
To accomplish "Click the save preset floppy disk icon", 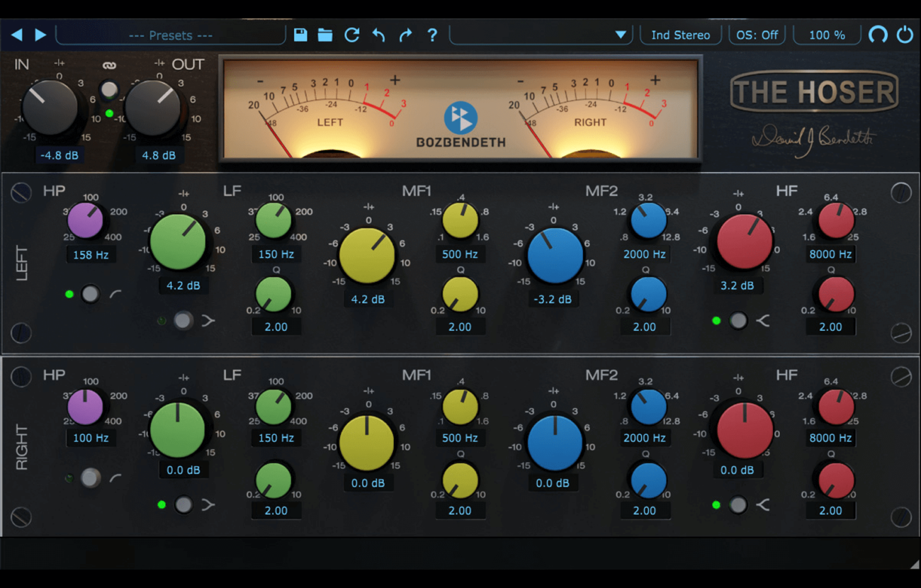I will pyautogui.click(x=300, y=35).
